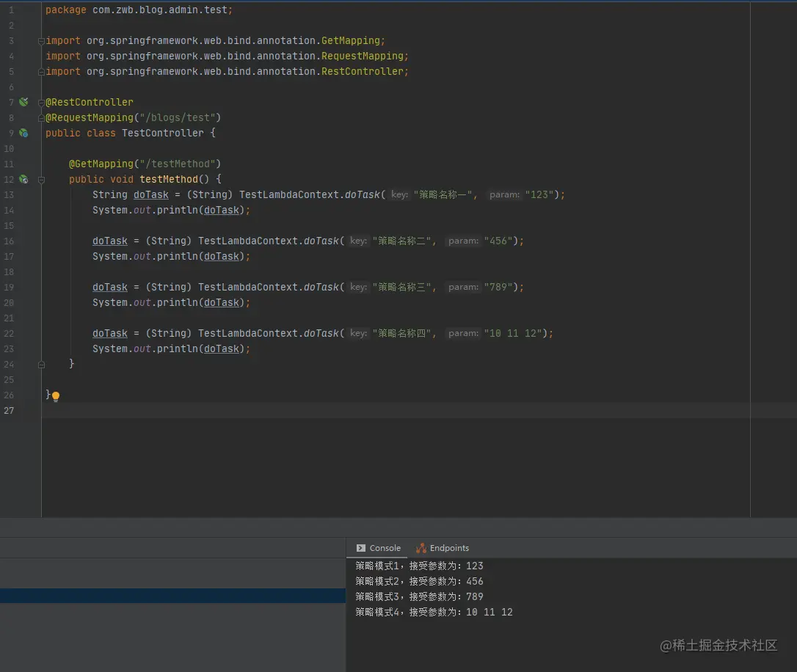Click the TestController class name
Screen dimensions: 797x672
tap(163, 133)
